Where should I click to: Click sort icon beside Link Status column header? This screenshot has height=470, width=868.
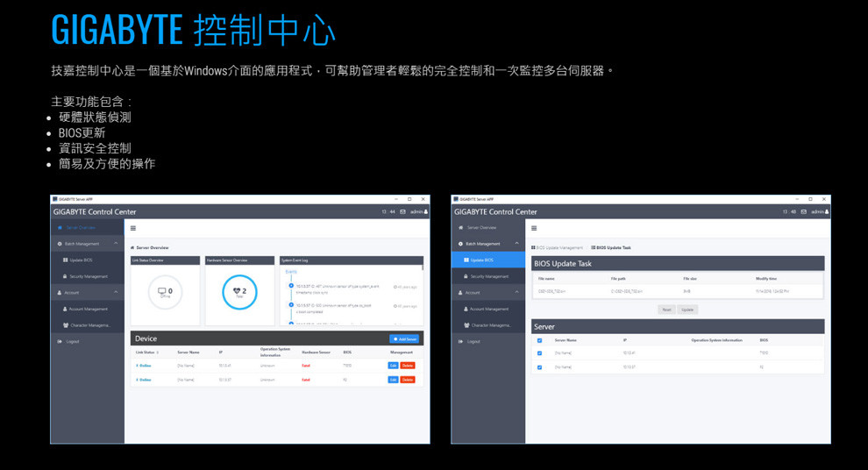[x=158, y=352]
